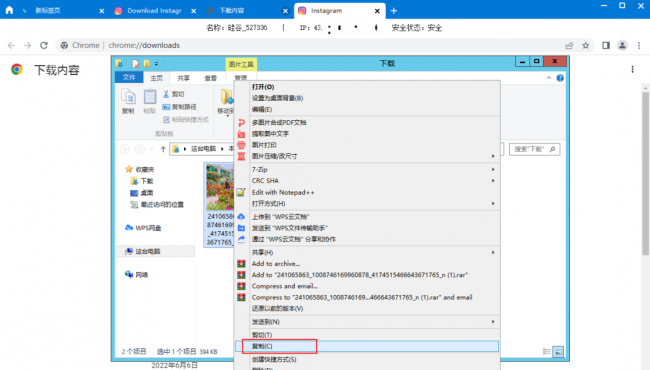Select 收藏夹 in navigation pane
Screen dimensions: 650x370
pos(139,169)
